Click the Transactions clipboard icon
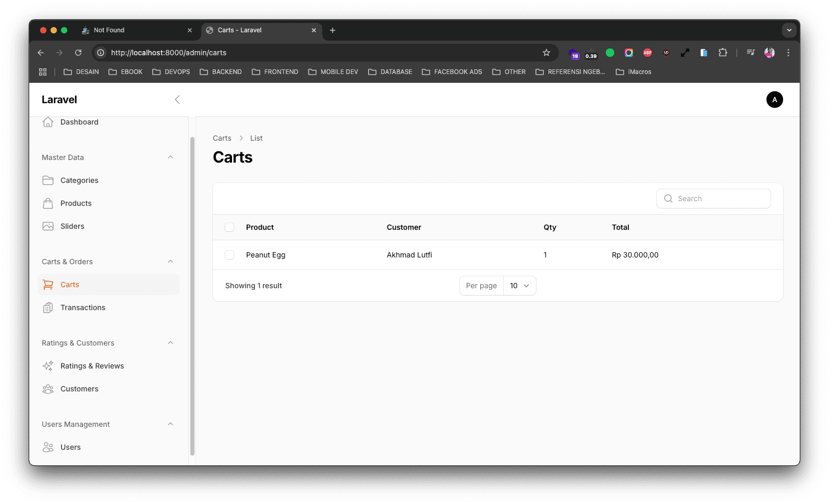 tap(48, 308)
